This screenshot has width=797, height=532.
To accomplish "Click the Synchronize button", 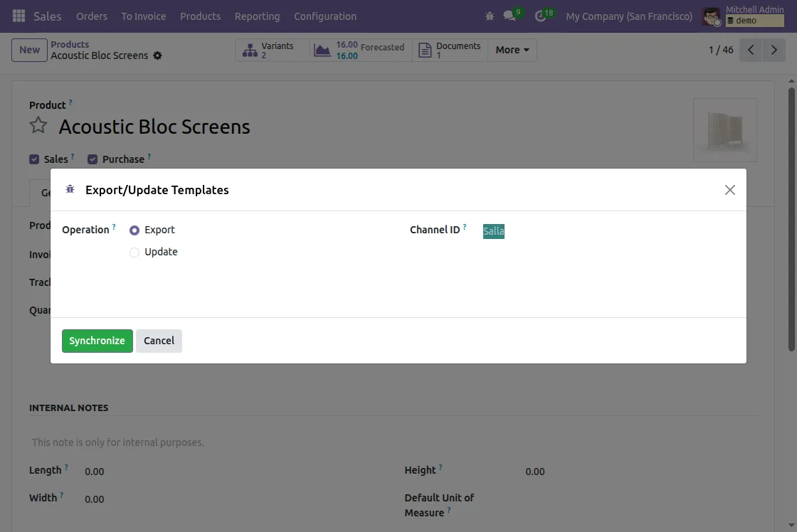I will pos(97,341).
